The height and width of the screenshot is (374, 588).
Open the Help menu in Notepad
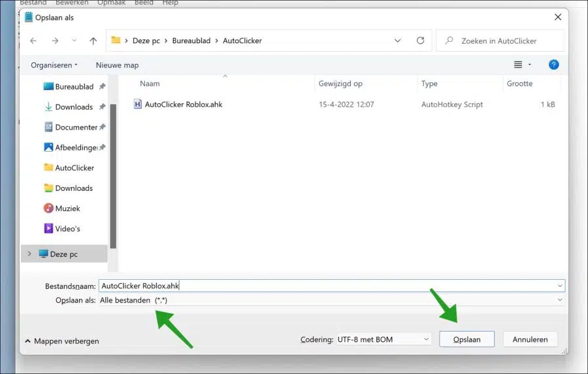point(171,3)
